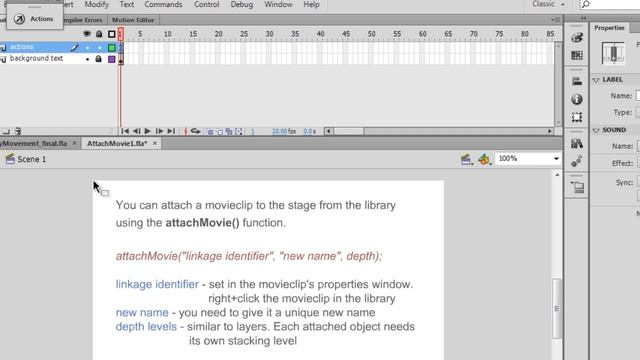Toggle show/hide all layers eye icon
This screenshot has height=360, width=640.
(x=87, y=34)
